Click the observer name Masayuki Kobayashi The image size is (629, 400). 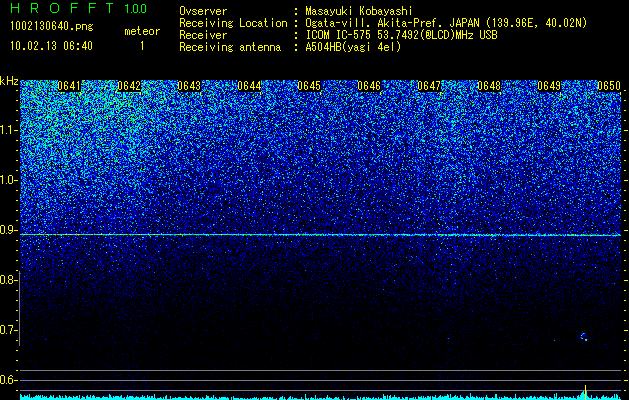point(359,11)
